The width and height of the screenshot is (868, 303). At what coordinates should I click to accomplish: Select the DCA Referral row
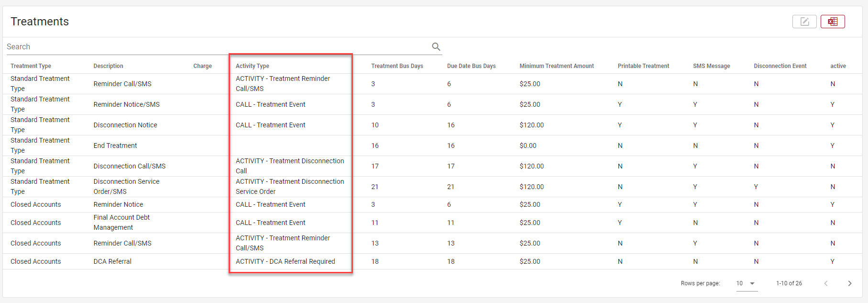(112, 261)
